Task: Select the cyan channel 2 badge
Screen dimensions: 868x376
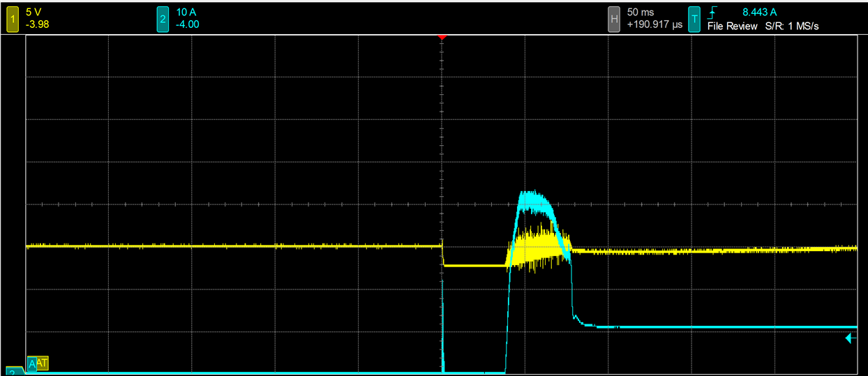Action: (x=163, y=19)
